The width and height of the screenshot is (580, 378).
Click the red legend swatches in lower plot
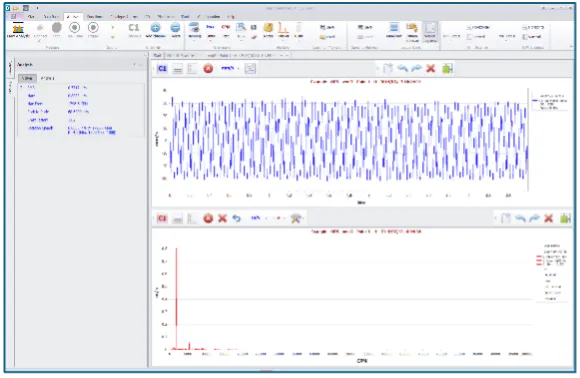539,260
